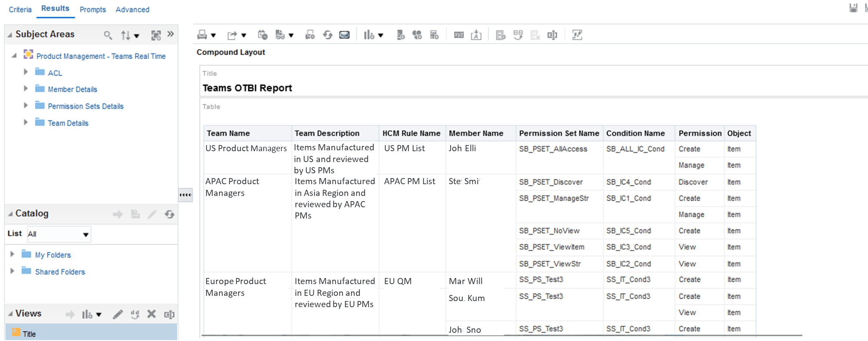Click the Permission Sets Details folder label

[x=85, y=106]
